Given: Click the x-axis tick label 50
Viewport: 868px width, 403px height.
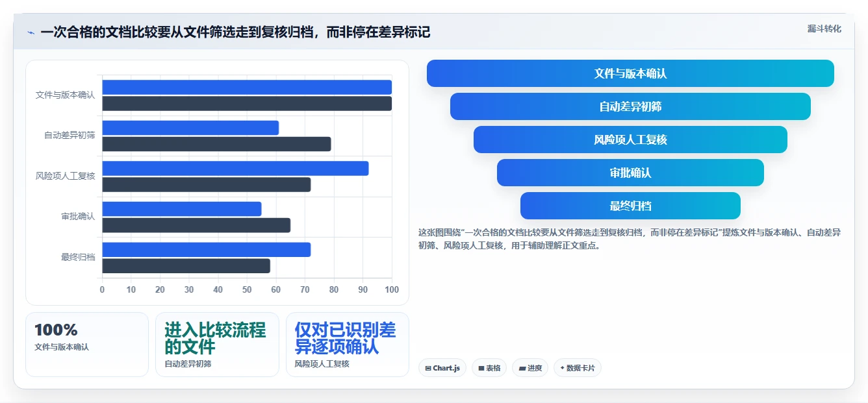Looking at the screenshot, I should click(247, 289).
